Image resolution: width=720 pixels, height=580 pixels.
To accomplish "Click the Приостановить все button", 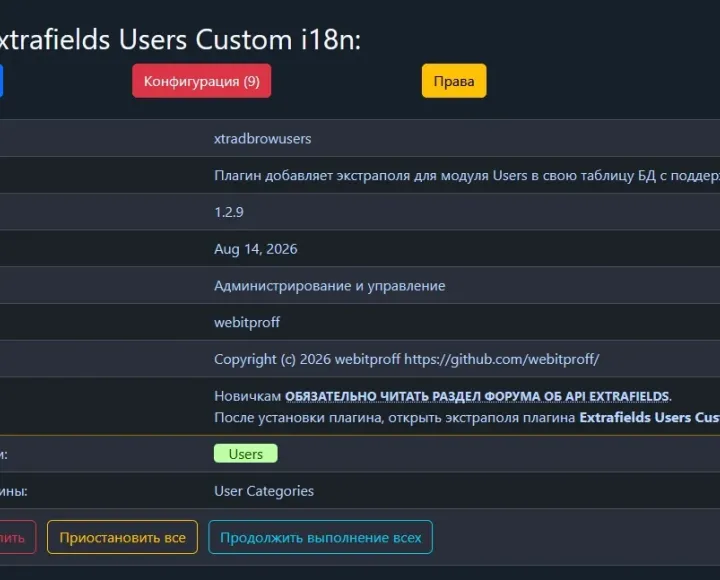I will 123,537.
